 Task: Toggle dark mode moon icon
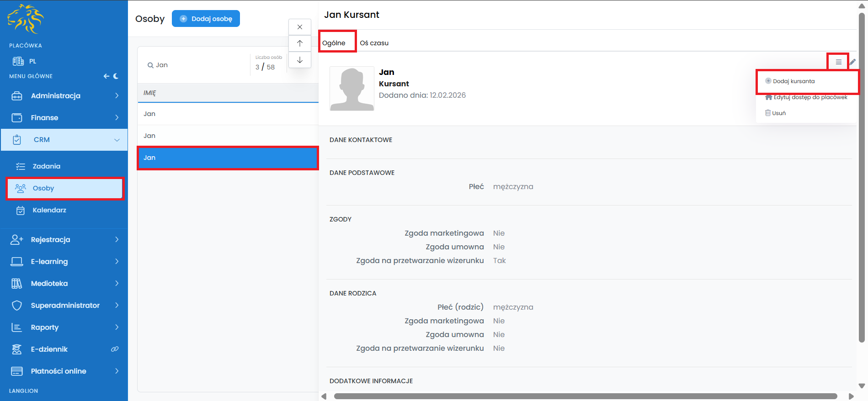[116, 76]
